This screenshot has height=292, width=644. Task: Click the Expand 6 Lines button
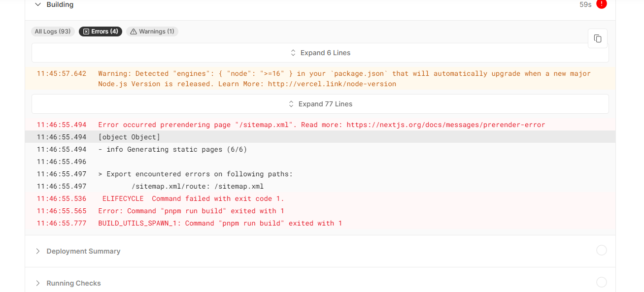[320, 53]
